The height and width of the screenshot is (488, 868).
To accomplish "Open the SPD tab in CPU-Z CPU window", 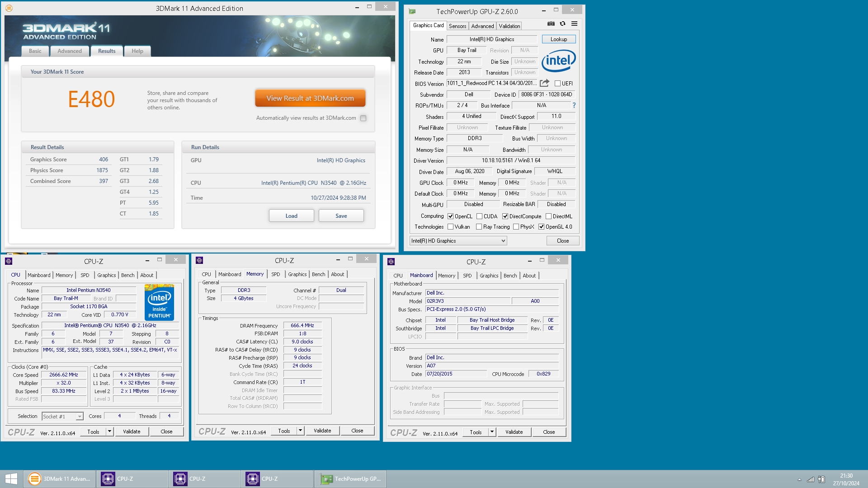I will click(85, 275).
